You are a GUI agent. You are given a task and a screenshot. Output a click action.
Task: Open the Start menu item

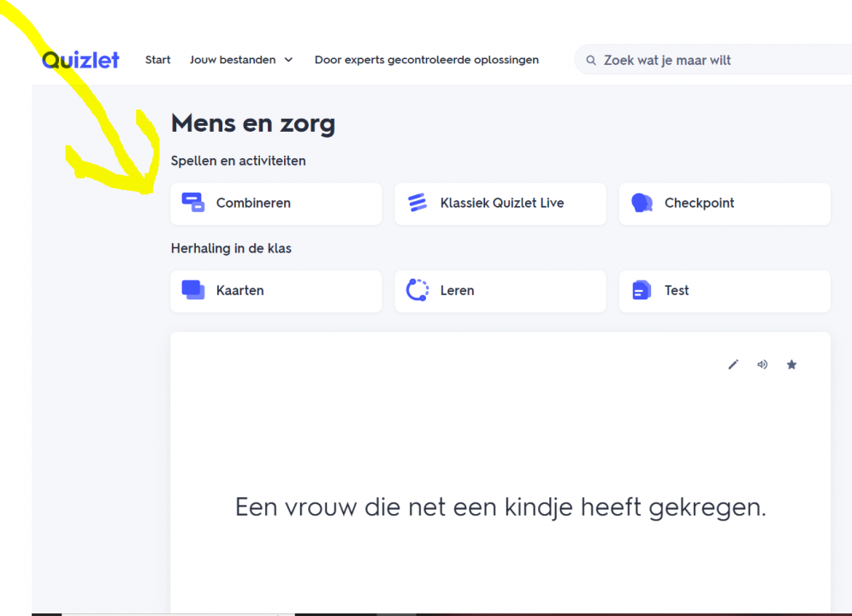coord(157,60)
